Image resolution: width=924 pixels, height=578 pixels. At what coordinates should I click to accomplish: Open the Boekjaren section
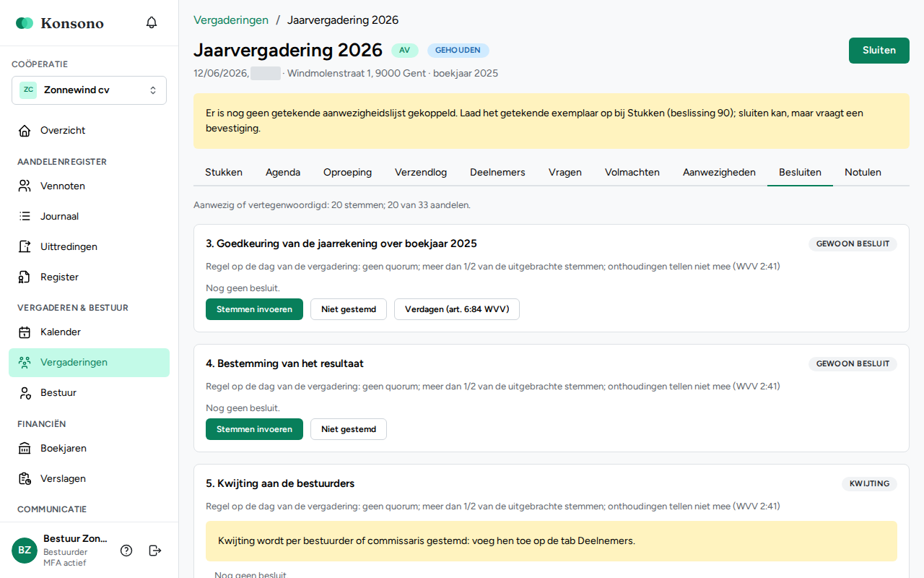(89, 449)
